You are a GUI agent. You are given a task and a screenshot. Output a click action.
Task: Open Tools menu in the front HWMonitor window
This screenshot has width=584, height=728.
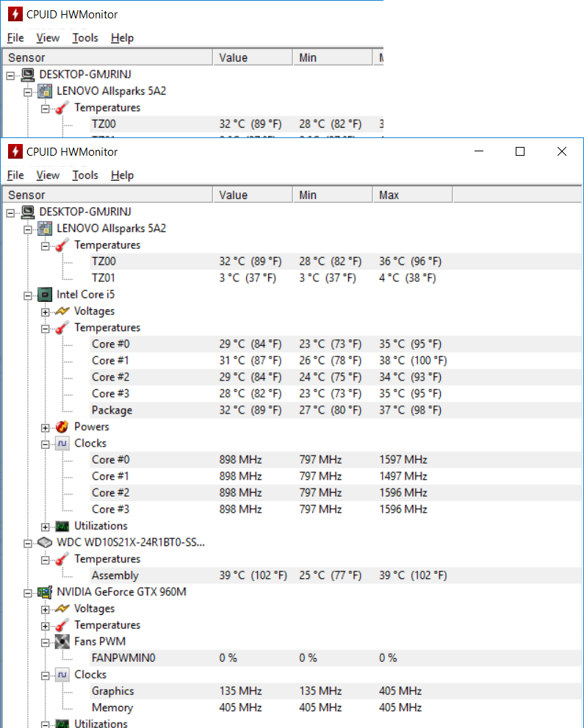(x=85, y=175)
